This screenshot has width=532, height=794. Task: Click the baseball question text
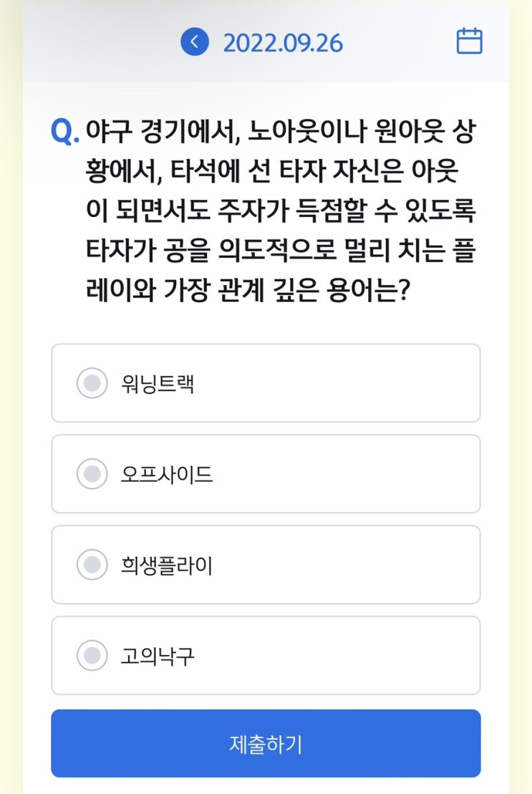pyautogui.click(x=279, y=213)
